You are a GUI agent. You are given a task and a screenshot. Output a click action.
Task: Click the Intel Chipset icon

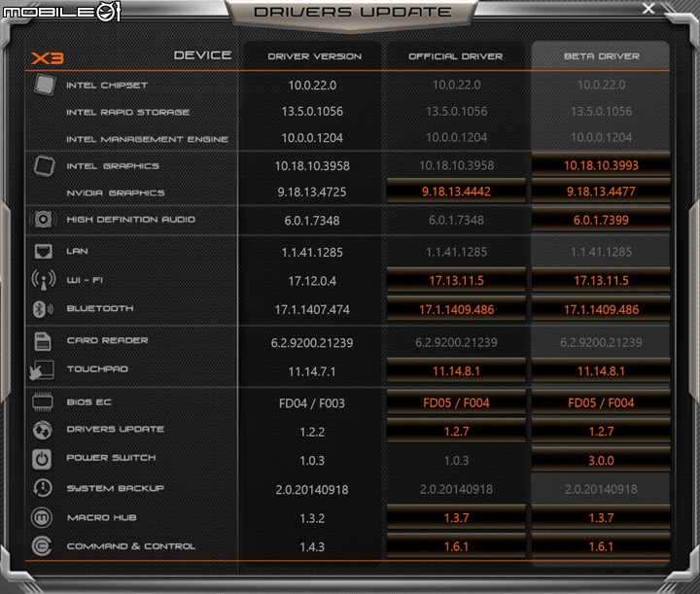(44, 85)
